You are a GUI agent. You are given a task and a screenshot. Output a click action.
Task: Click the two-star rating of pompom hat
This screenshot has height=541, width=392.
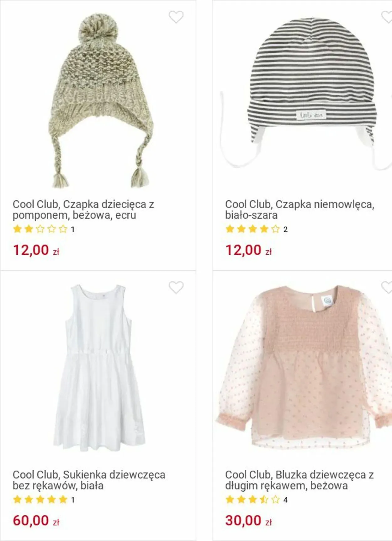[40, 229]
